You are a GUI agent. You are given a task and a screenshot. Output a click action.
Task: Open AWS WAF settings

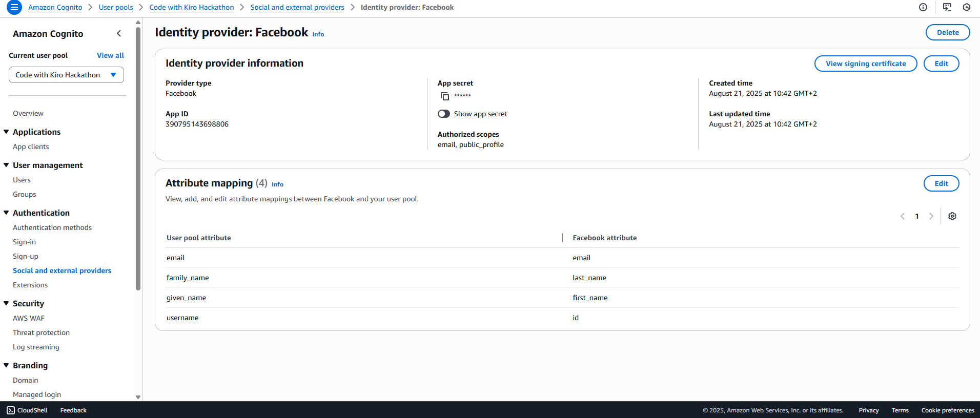pyautogui.click(x=29, y=318)
